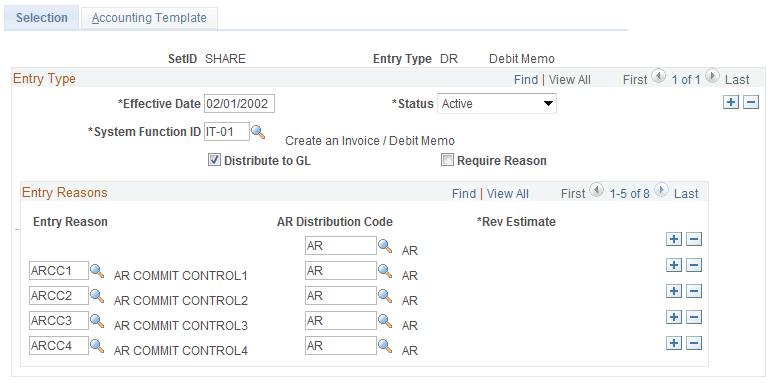
Task: Click the '1-5 of 8' row counter
Action: click(630, 194)
